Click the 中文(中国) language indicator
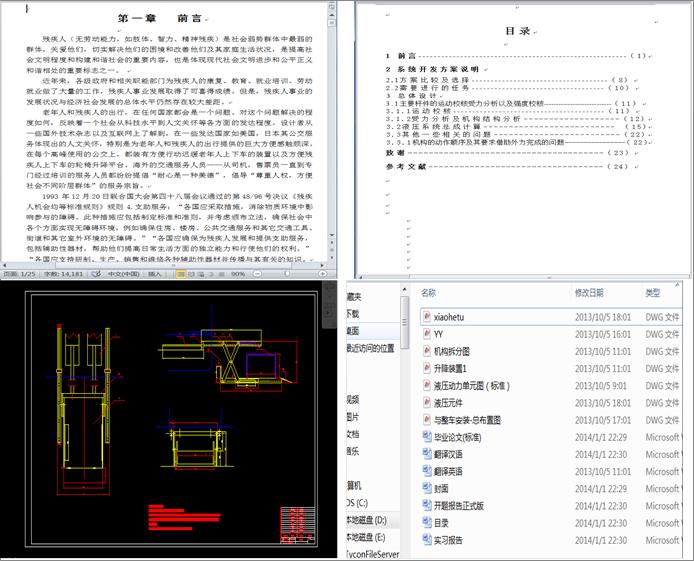This screenshot has height=561, width=694. click(123, 273)
